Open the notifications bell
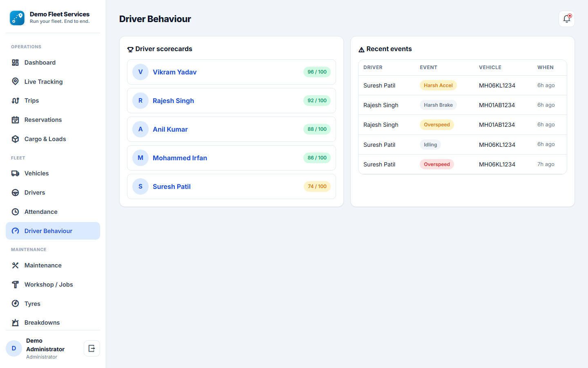The height and width of the screenshot is (368, 588). 567,19
